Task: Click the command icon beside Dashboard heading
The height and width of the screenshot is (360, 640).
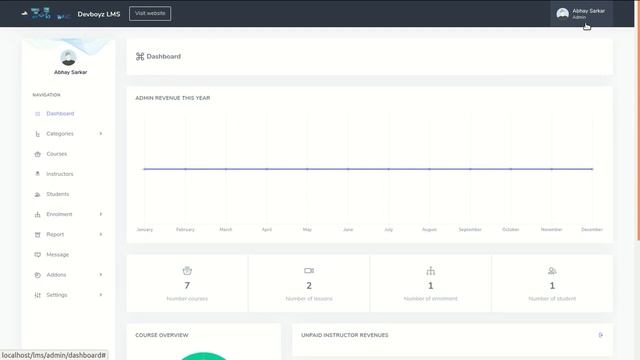Action: click(140, 56)
